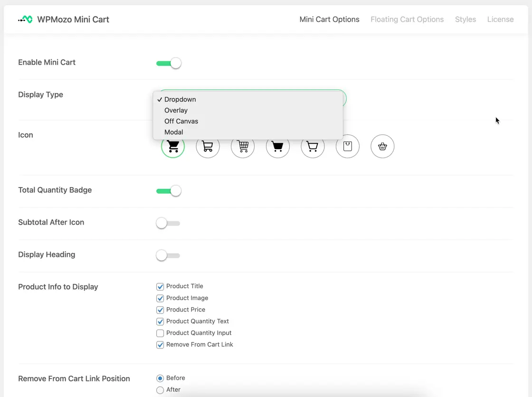The width and height of the screenshot is (532, 397).
Task: Select the After radio button
Action: tap(160, 390)
